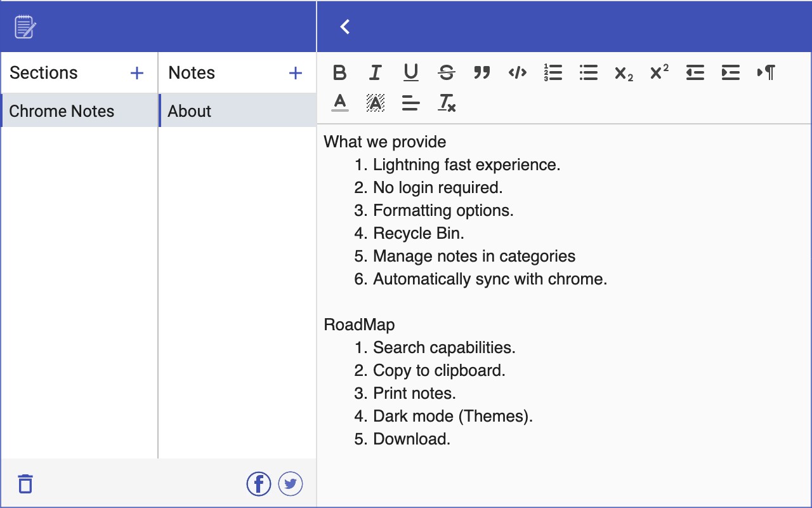The image size is (812, 508).
Task: Insert a blockquote
Action: click(x=482, y=73)
